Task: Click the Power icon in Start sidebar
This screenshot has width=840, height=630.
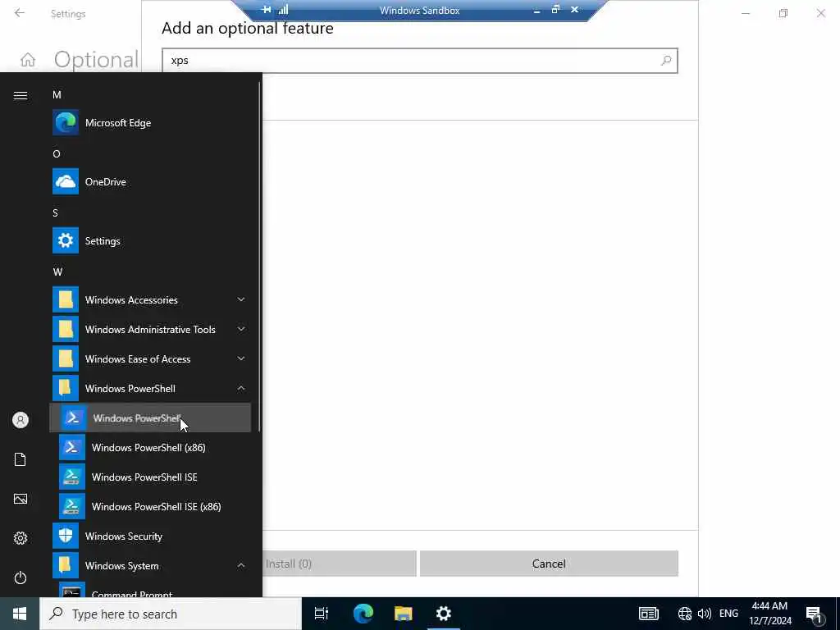Action: tap(21, 577)
